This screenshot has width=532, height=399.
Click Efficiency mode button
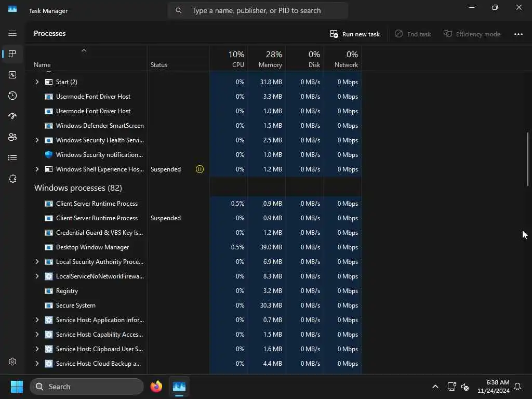(x=472, y=34)
